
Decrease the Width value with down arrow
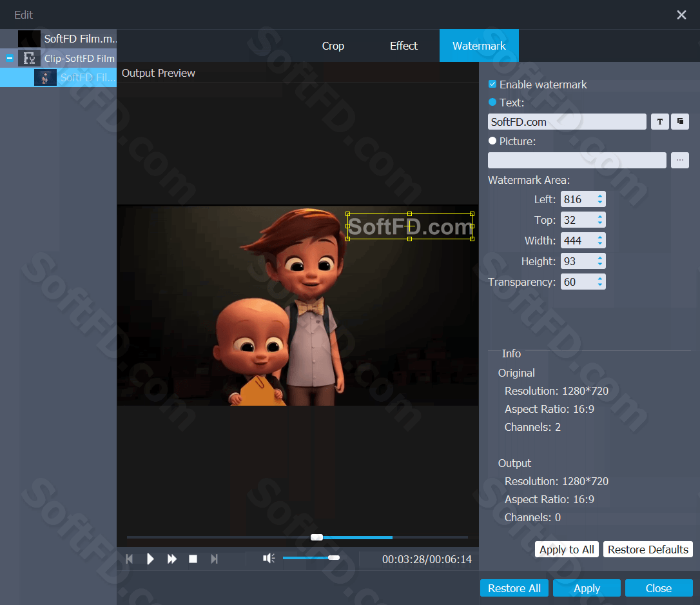coord(600,244)
